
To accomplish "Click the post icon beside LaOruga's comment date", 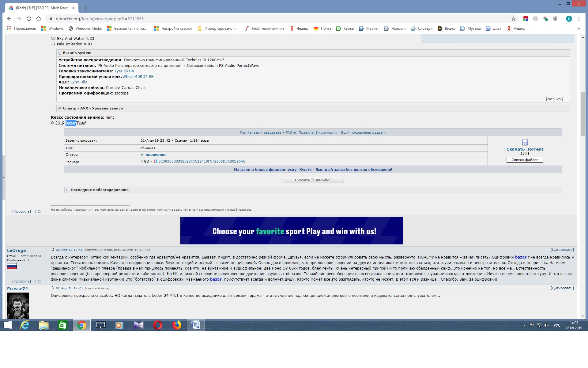I will [x=53, y=250].
